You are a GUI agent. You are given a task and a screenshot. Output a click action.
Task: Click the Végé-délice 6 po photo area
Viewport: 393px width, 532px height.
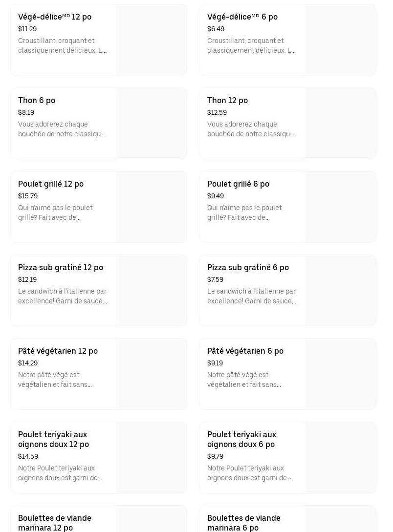click(x=341, y=40)
